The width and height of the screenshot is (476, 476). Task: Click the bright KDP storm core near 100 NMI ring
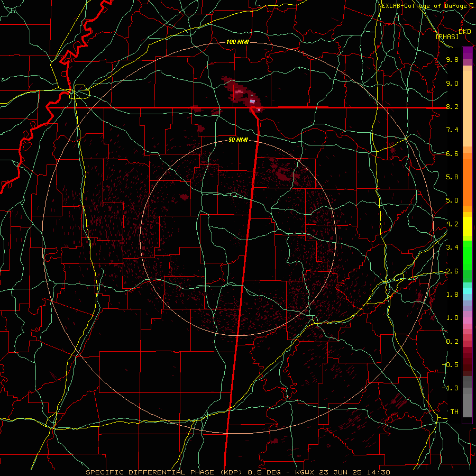pos(252,102)
